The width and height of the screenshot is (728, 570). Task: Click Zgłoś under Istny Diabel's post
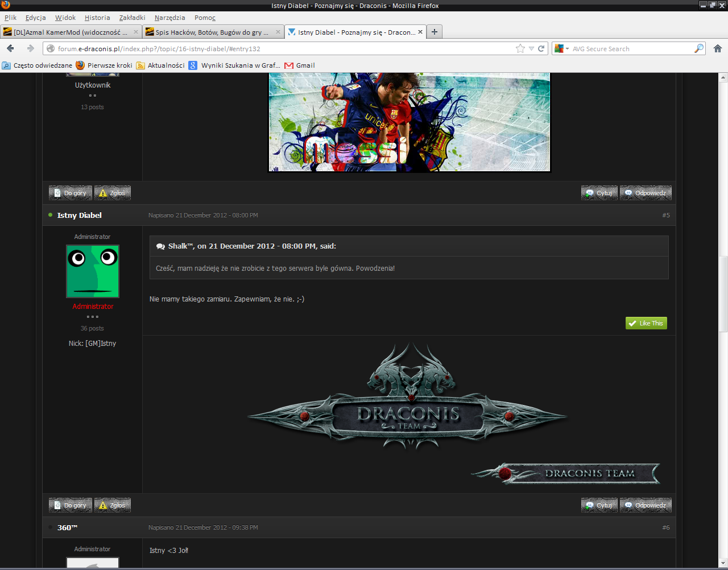pyautogui.click(x=113, y=505)
